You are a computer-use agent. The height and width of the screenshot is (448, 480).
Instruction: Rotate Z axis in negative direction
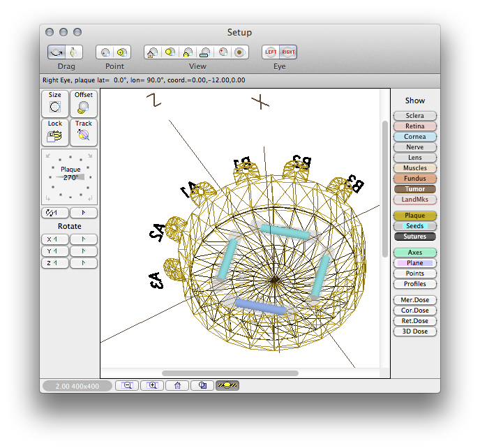[x=55, y=263]
